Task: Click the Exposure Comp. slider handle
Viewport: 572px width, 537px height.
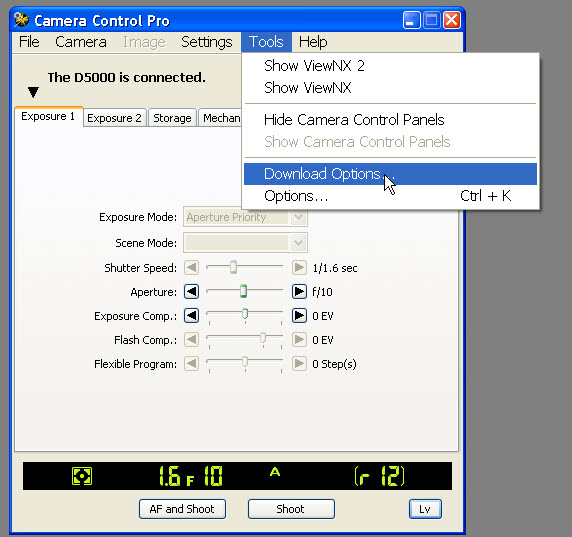Action: 245,314
